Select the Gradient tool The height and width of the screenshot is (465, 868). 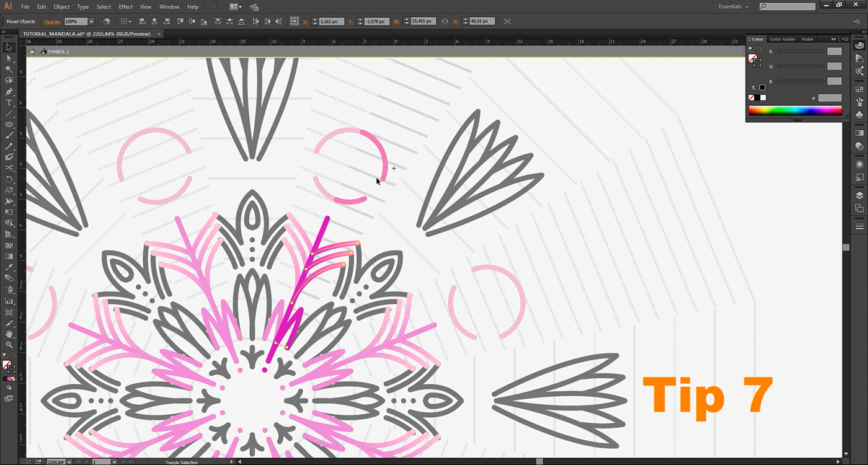pos(9,257)
